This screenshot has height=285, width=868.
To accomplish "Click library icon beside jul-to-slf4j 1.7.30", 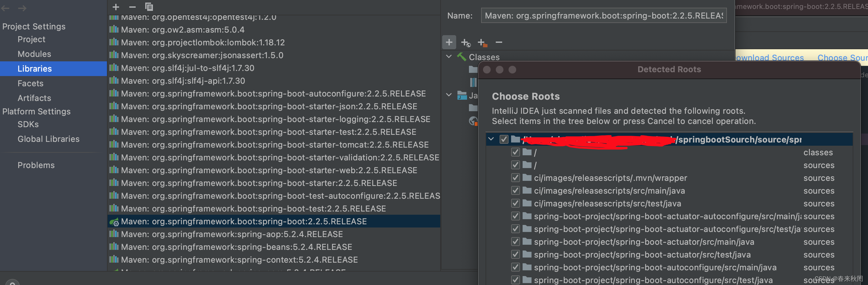I will click(114, 68).
